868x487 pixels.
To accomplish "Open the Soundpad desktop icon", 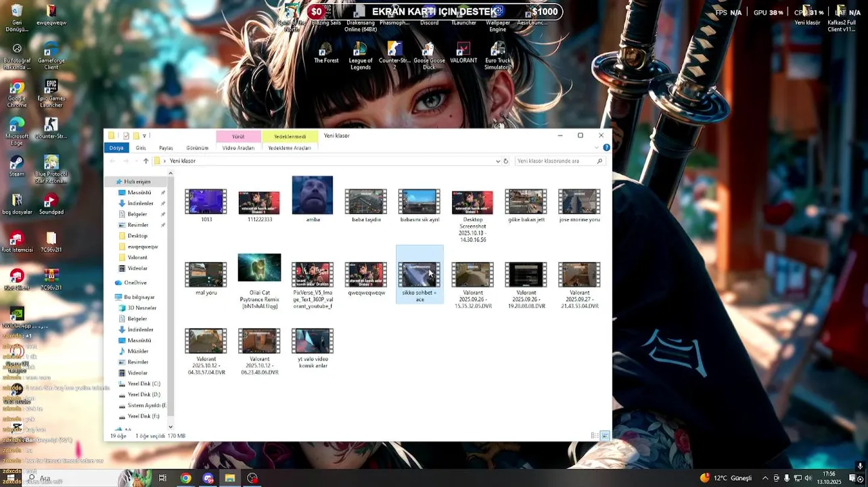I will [51, 204].
